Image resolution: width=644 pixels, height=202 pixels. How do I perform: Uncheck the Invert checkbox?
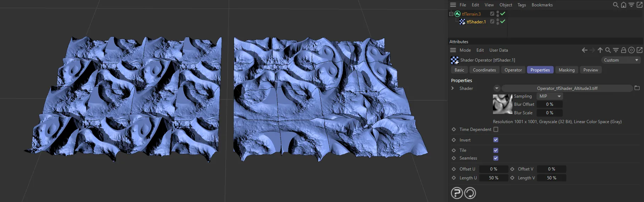[496, 140]
